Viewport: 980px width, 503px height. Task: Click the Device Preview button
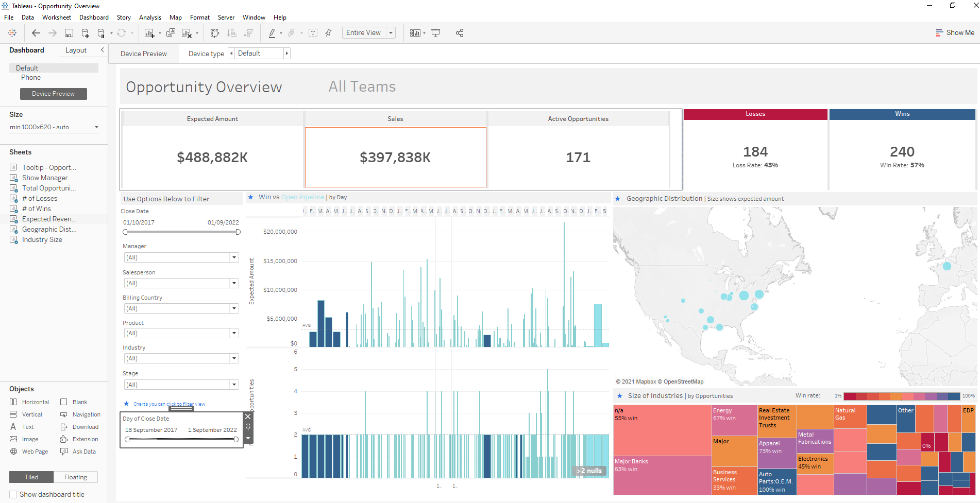[54, 94]
